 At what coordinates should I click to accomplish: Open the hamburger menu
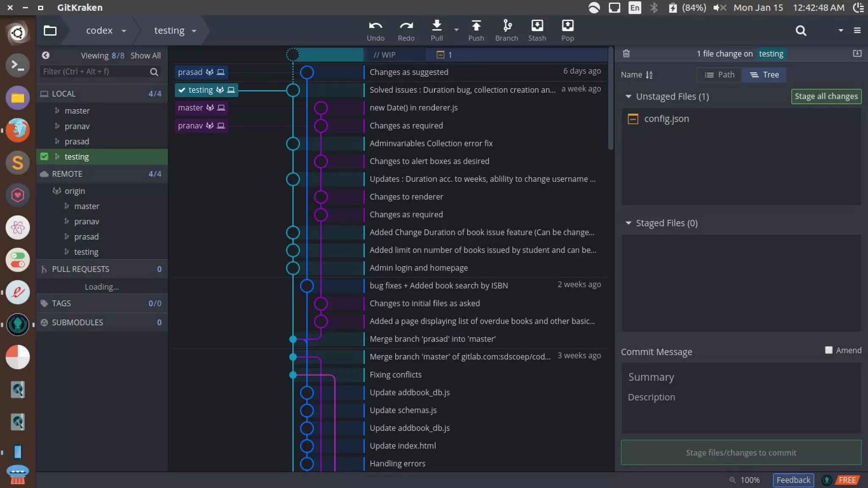pos(857,30)
